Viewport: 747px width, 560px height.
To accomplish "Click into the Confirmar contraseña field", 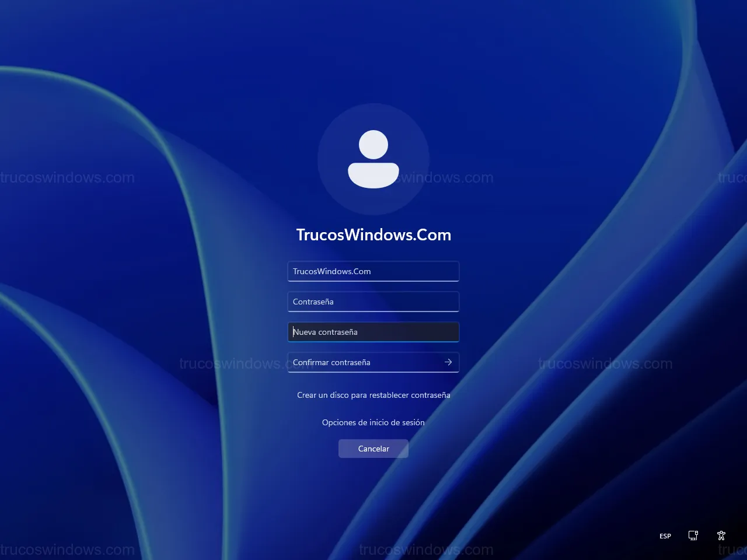I will 365,362.
